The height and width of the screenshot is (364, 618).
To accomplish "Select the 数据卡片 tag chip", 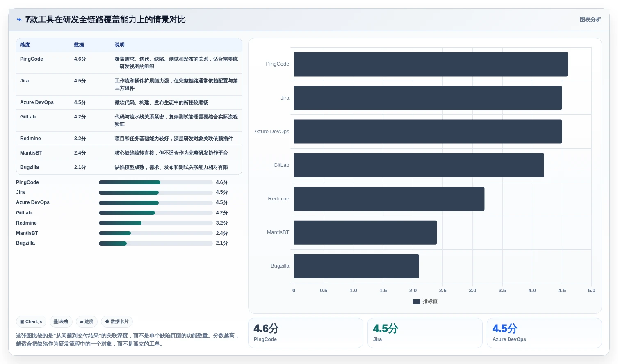I will (x=117, y=322).
